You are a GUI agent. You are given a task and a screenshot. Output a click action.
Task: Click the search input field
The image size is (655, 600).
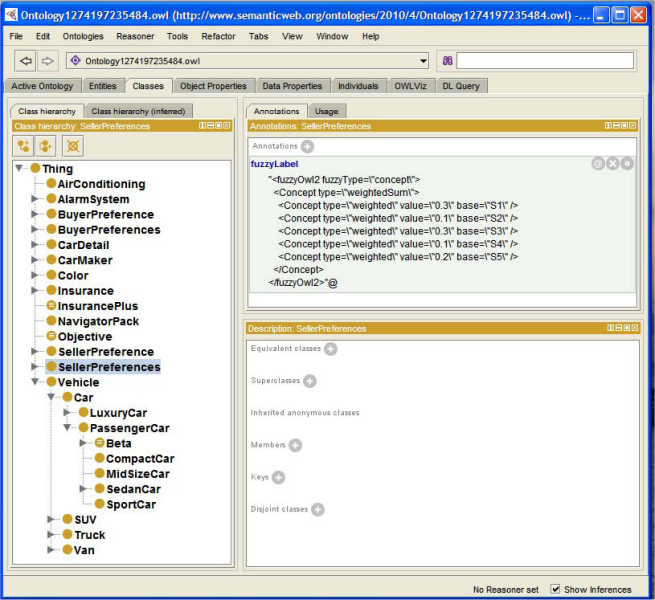pos(545,61)
